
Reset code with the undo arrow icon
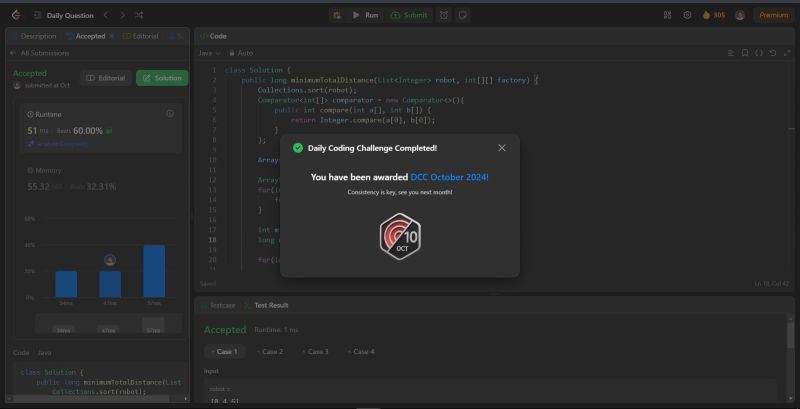point(772,53)
